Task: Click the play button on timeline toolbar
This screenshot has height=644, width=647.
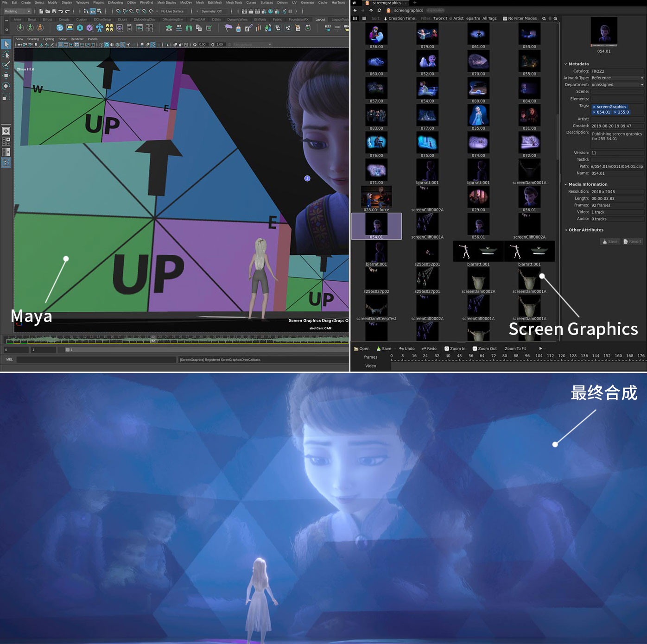Action: pyautogui.click(x=540, y=348)
